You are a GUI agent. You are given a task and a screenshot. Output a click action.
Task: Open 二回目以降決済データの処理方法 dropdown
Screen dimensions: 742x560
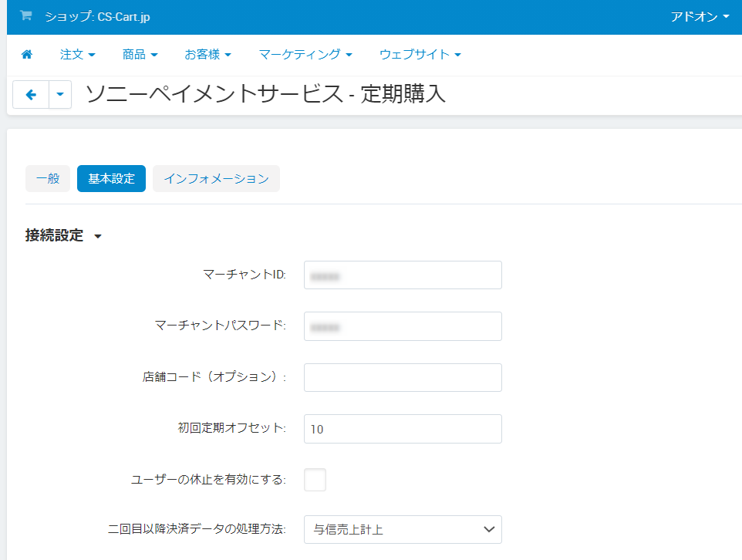403,529
